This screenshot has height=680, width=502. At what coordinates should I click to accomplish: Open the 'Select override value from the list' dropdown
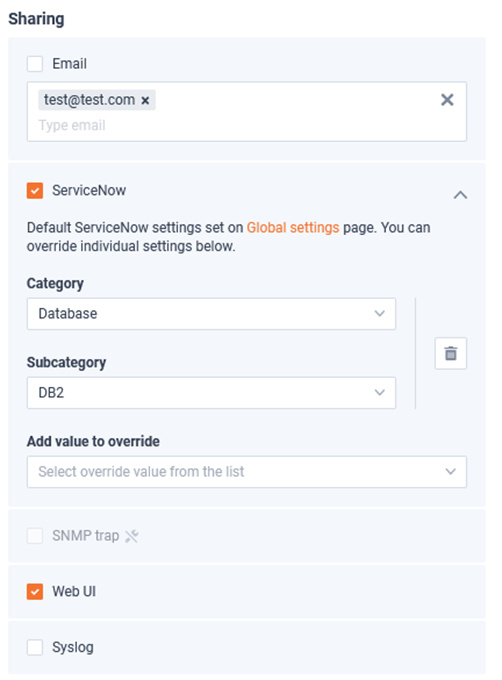[x=247, y=471]
